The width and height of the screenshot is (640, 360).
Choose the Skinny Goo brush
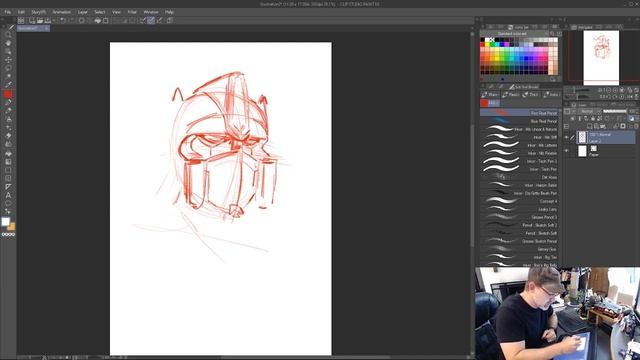click(519, 249)
